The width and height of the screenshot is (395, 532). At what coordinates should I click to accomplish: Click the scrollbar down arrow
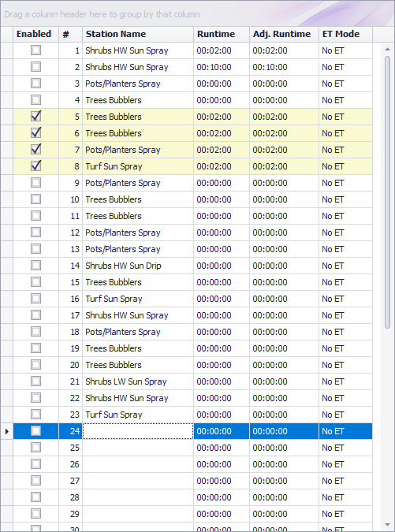click(387, 525)
